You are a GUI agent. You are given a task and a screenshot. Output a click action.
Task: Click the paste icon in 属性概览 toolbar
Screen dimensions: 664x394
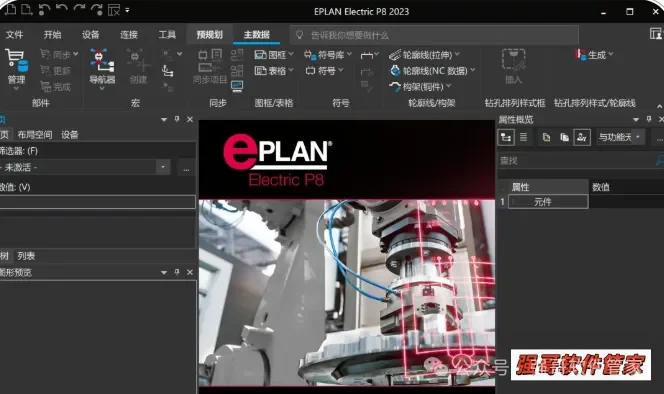pos(564,137)
